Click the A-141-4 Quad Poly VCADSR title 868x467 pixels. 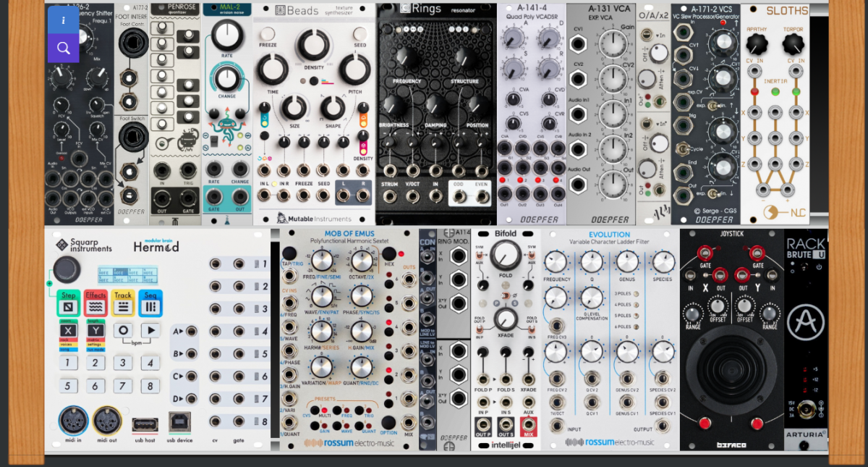(531, 14)
